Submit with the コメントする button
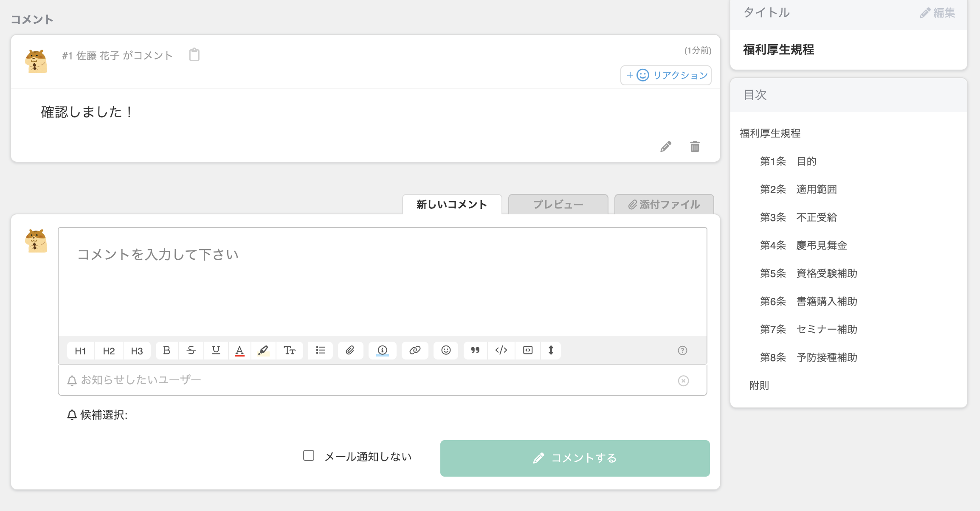Image resolution: width=980 pixels, height=511 pixels. pos(575,458)
